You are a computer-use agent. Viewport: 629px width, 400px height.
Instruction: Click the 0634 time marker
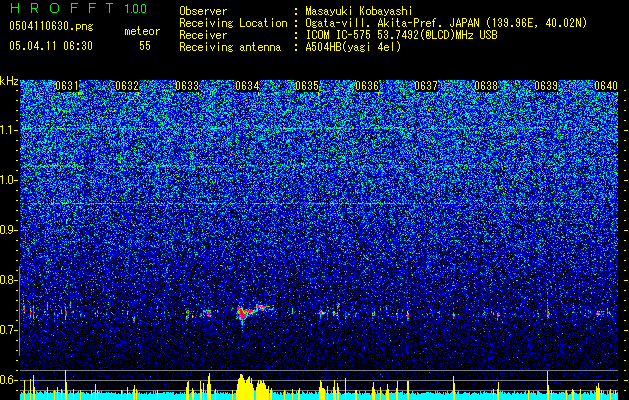pyautogui.click(x=247, y=86)
